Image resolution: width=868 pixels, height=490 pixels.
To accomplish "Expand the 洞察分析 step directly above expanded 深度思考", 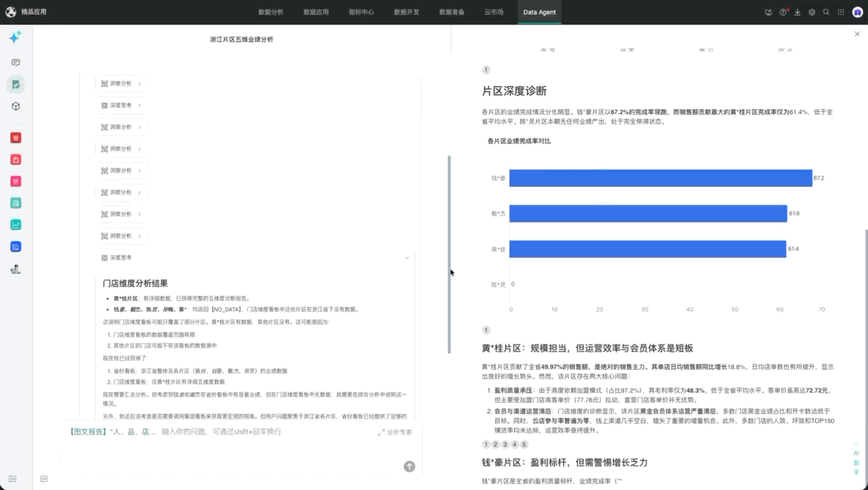I will point(121,236).
